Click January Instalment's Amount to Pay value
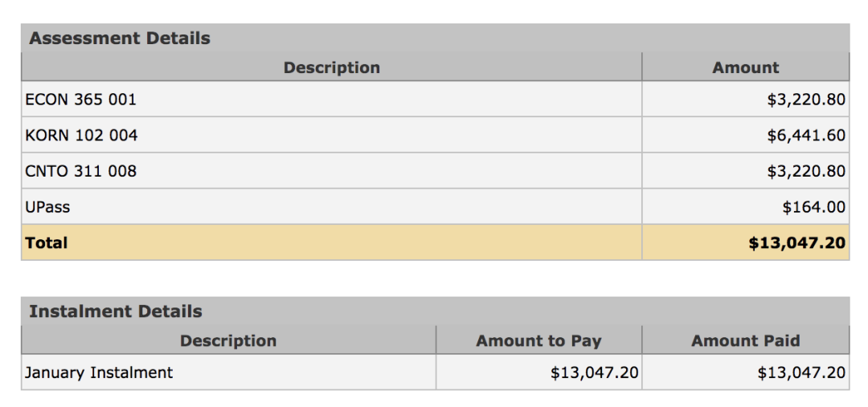This screenshot has height=407, width=868. pyautogui.click(x=594, y=372)
